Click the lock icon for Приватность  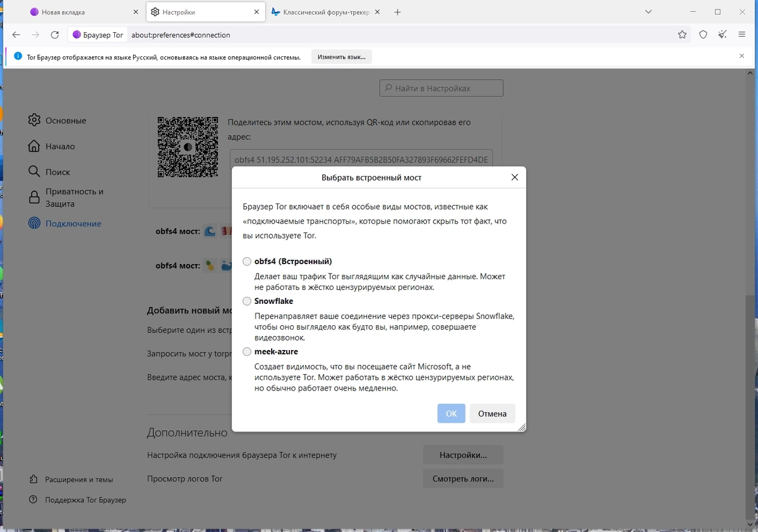click(x=34, y=198)
